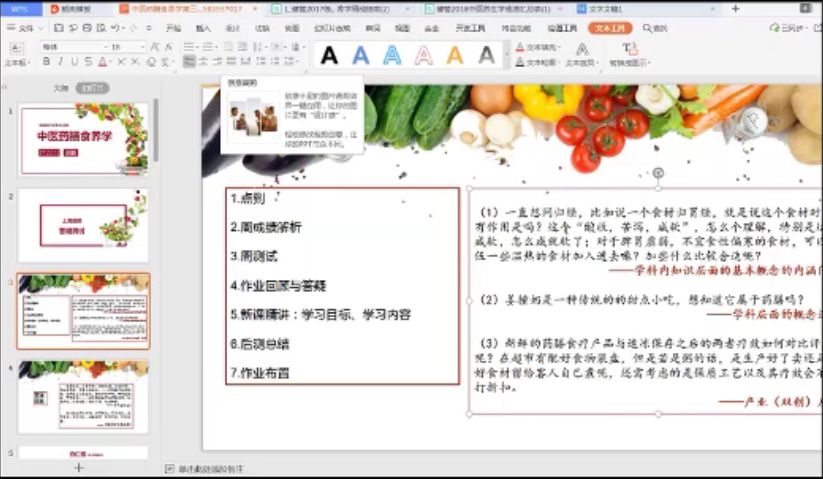Toggle Underline formatting

click(75, 62)
